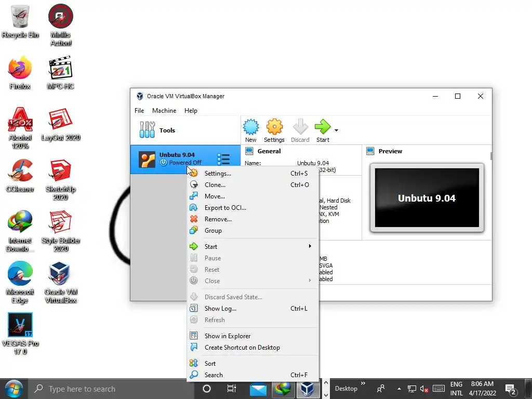Open the Machine menu
Viewport: 532px width, 399px height.
coord(164,111)
